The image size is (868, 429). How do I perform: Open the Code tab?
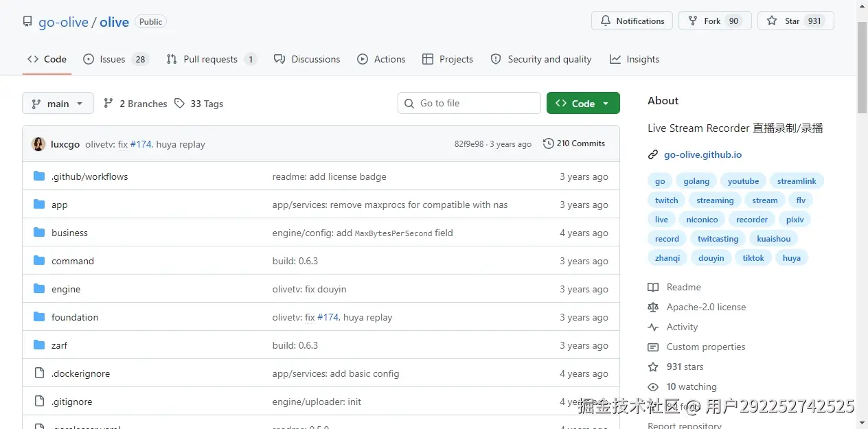point(47,59)
